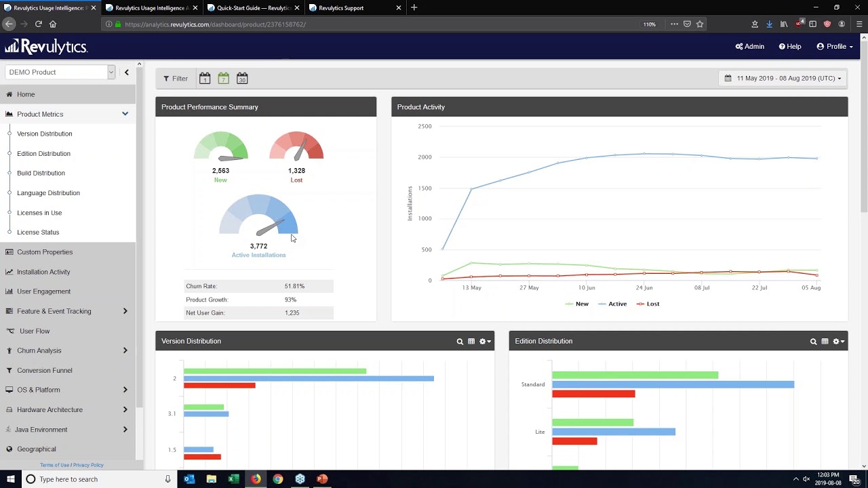Click the New installations green gauge
Image resolution: width=868 pixels, height=488 pixels.
[x=221, y=146]
